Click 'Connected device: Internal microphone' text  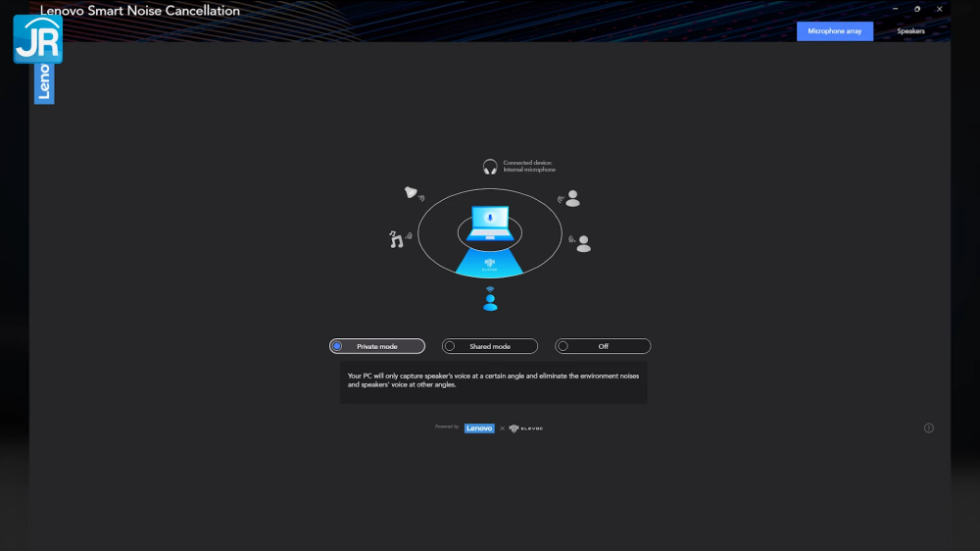[529, 167]
